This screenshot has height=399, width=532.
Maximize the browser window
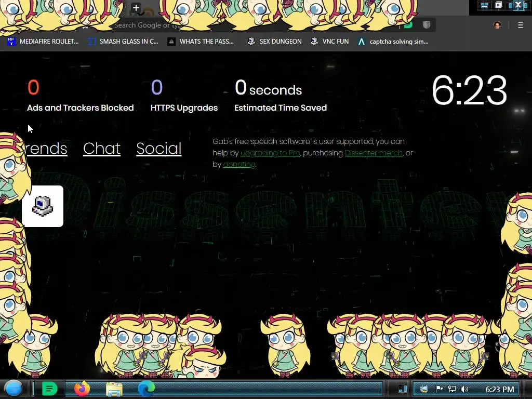pyautogui.click(x=498, y=5)
